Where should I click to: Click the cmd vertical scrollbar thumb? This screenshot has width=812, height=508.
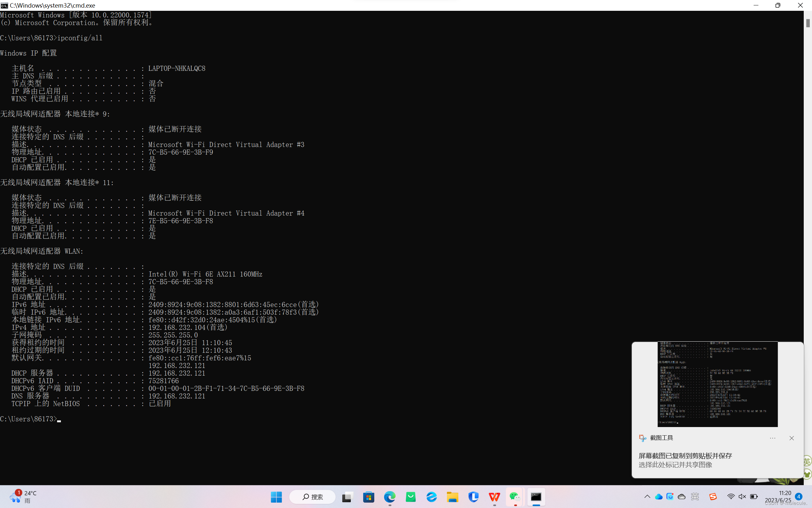tap(808, 23)
